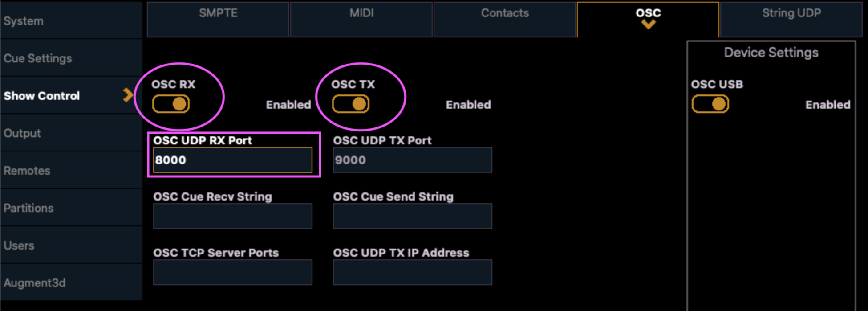Turn off the OSC USB toggle
The image size is (868, 311).
710,103
